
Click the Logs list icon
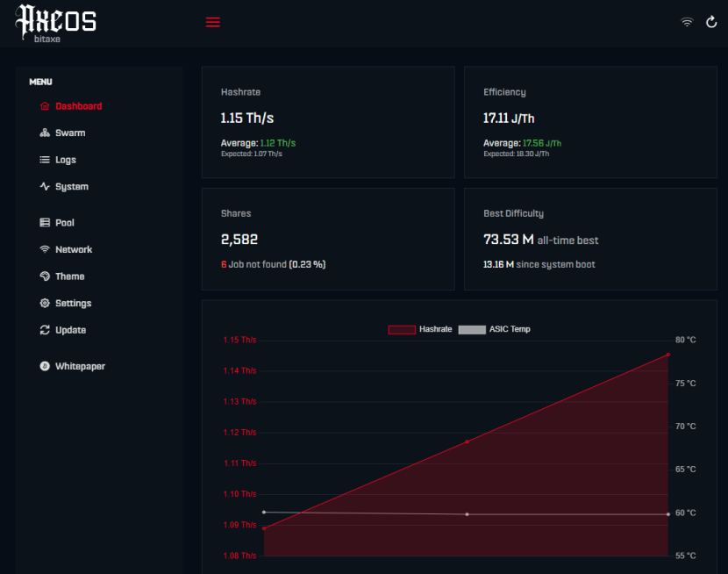(x=45, y=160)
